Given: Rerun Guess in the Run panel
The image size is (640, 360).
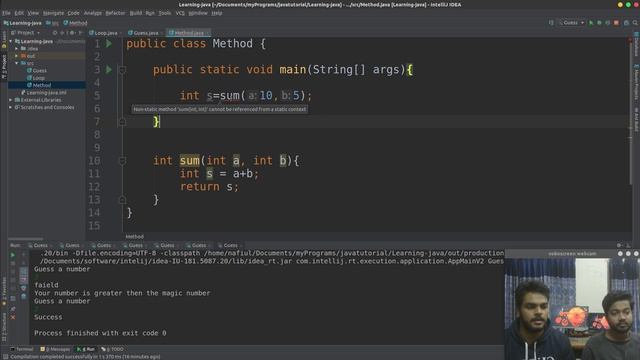Looking at the screenshot, I should 13,255.
